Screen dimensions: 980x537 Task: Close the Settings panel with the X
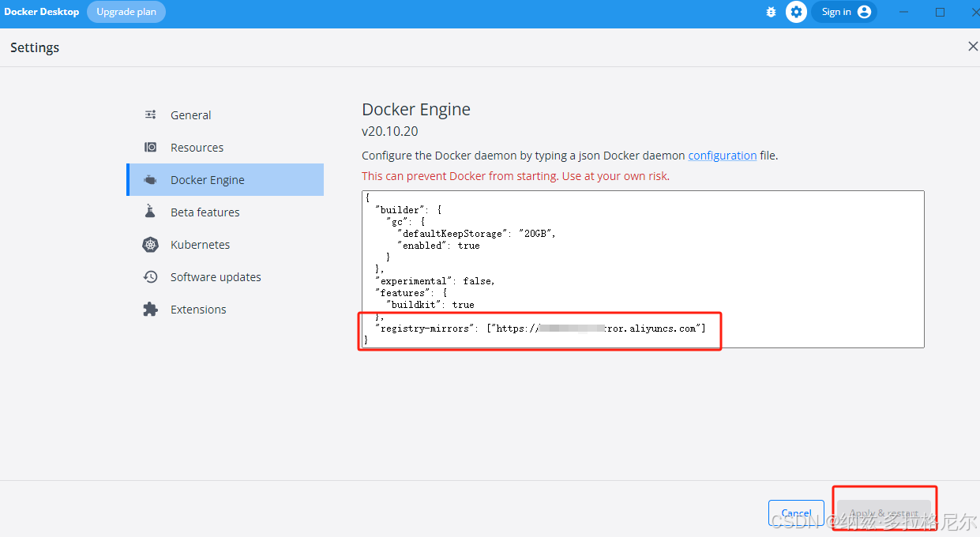(x=972, y=47)
